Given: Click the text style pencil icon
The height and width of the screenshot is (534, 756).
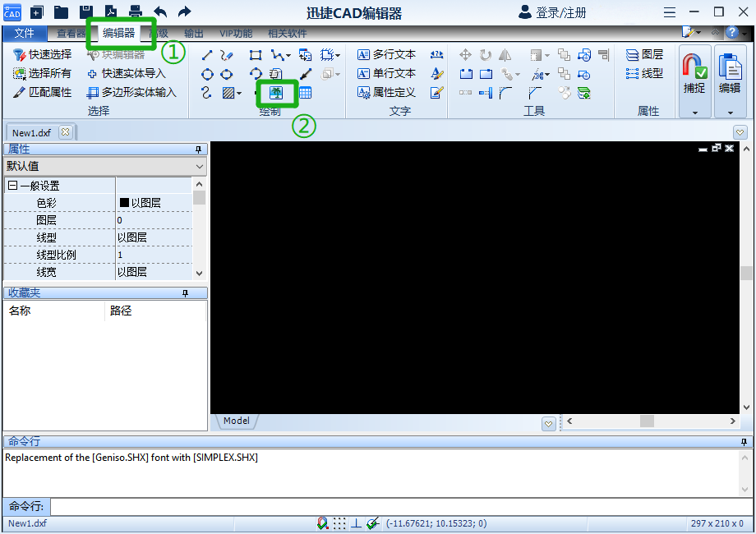Looking at the screenshot, I should coord(437,73).
